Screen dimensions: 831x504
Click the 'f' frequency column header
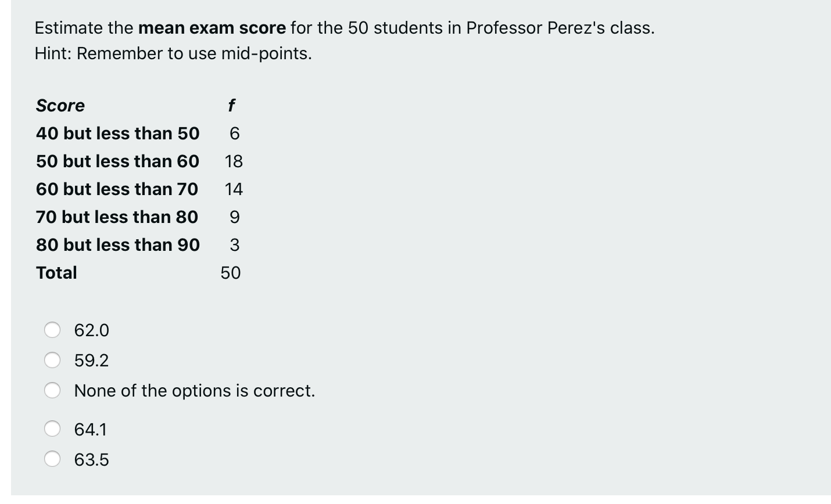pos(232,106)
